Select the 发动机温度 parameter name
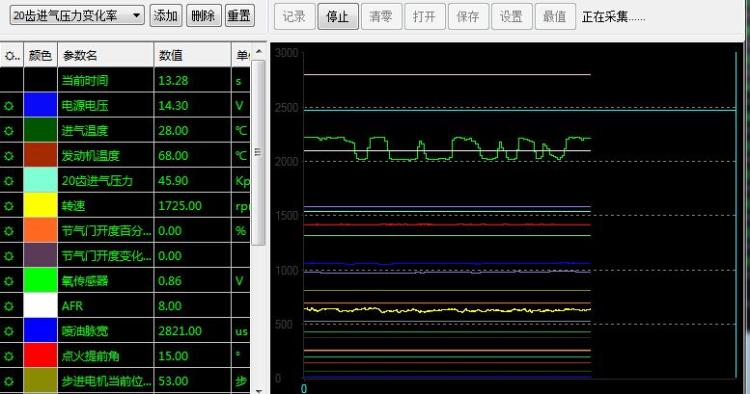 tap(90, 155)
